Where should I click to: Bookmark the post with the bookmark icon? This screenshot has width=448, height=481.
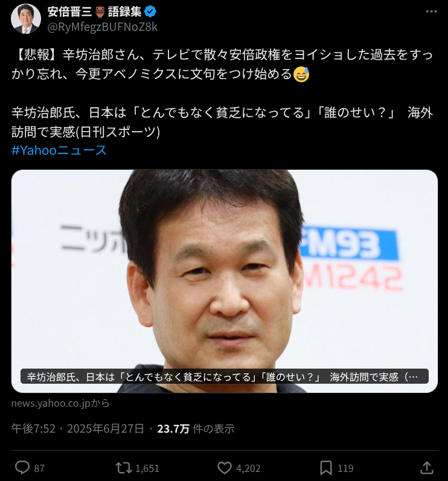pyautogui.click(x=326, y=468)
